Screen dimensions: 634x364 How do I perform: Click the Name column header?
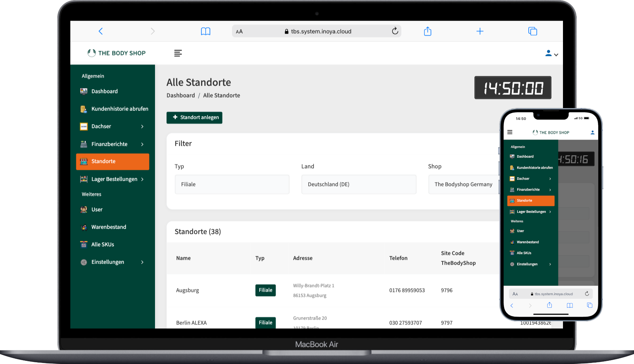(x=183, y=258)
